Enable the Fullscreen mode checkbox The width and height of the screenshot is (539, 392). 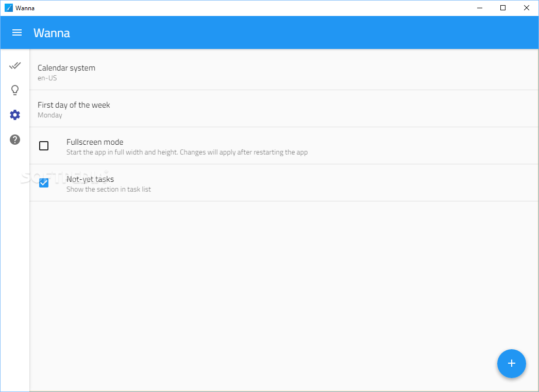[x=44, y=146]
